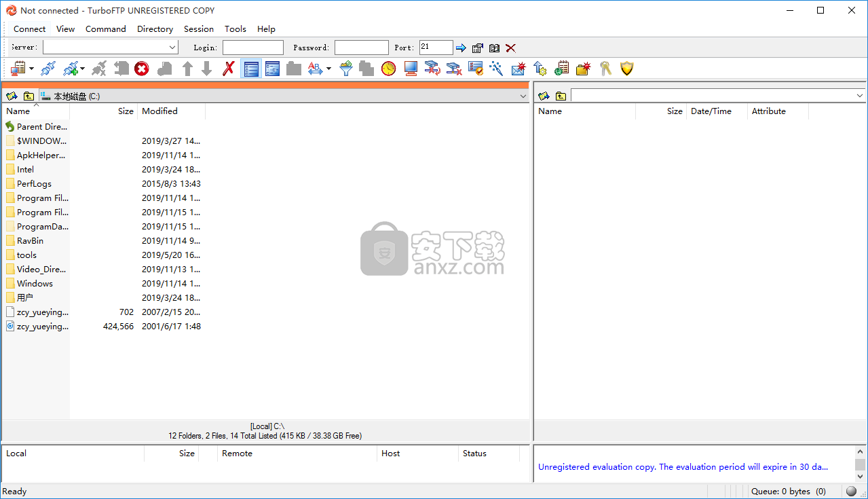Image resolution: width=868 pixels, height=499 pixels.
Task: Sort local files by Size column header
Action: click(104, 111)
